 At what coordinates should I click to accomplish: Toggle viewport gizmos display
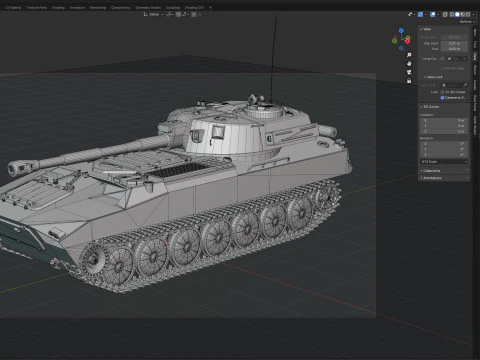420,14
